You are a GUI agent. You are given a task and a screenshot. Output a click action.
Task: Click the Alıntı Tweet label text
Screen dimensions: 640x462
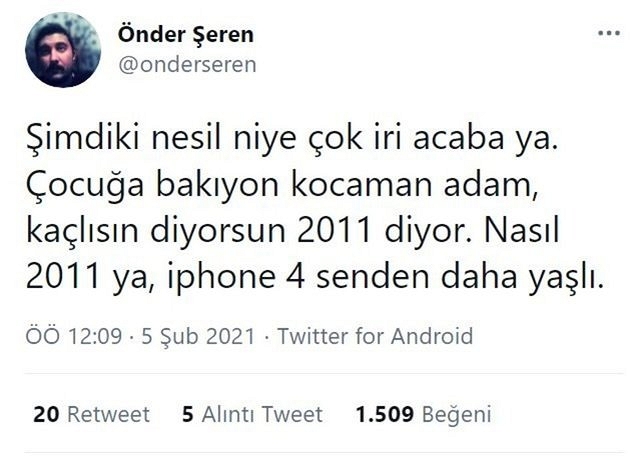tap(262, 414)
